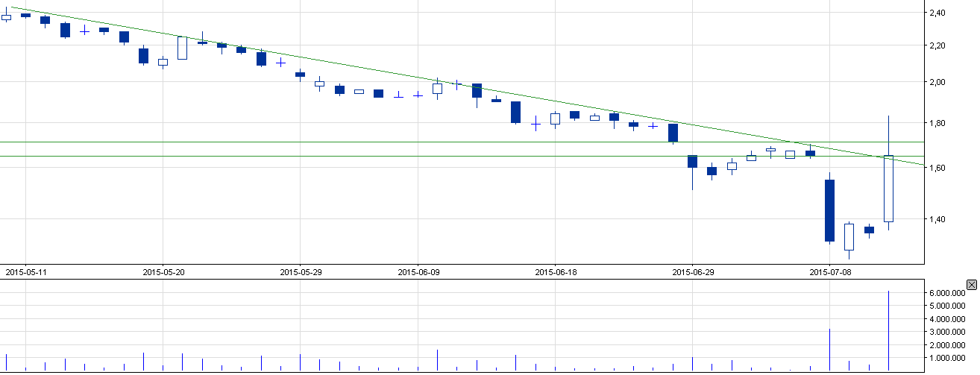Screen dimensions: 980x375
Task: Click the volume bar at 2015-07-08
Action: click(829, 350)
